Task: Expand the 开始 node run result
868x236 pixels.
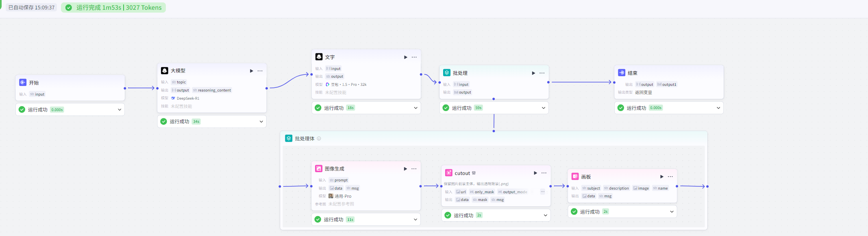Action: [120, 109]
